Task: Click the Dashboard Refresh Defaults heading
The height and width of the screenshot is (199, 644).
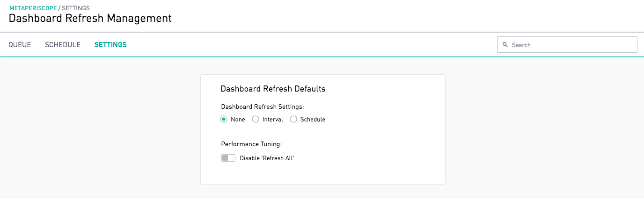Action: tap(273, 89)
